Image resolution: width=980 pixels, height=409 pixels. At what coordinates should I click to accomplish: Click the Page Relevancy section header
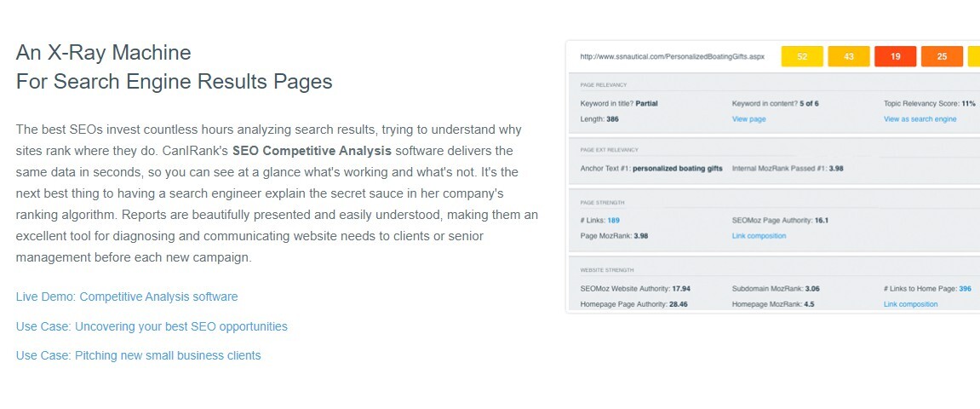(x=603, y=84)
